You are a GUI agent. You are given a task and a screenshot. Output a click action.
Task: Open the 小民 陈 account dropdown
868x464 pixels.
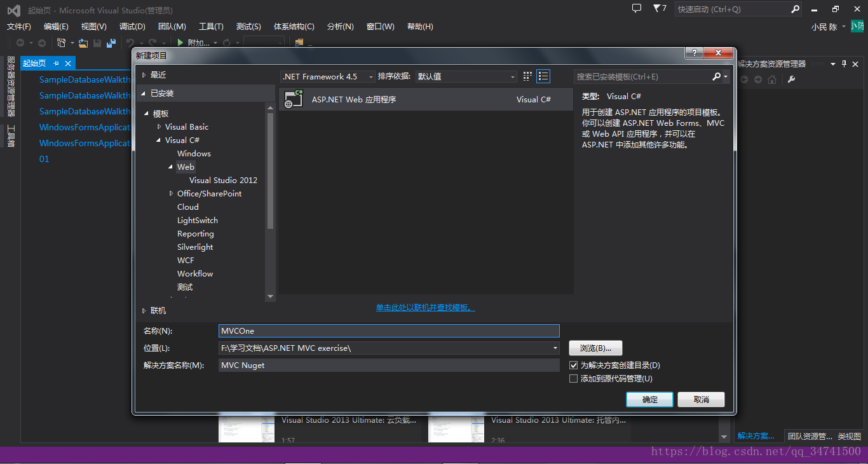(844, 26)
